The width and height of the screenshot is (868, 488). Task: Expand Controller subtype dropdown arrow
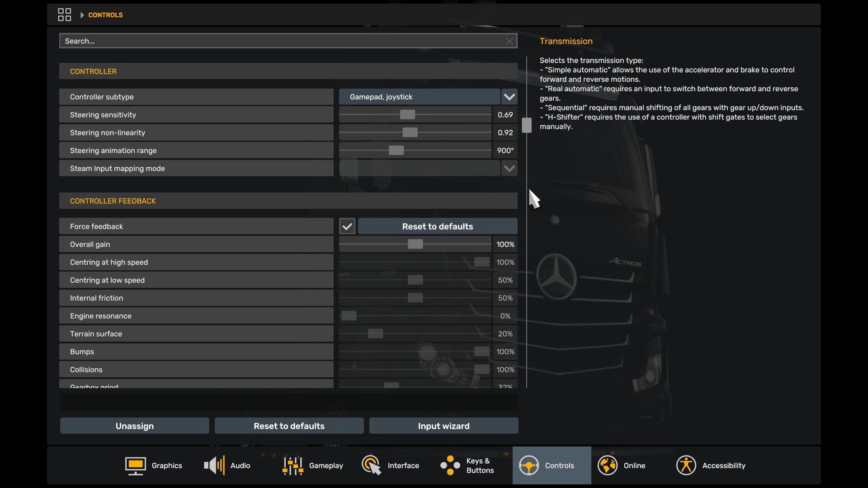click(509, 97)
